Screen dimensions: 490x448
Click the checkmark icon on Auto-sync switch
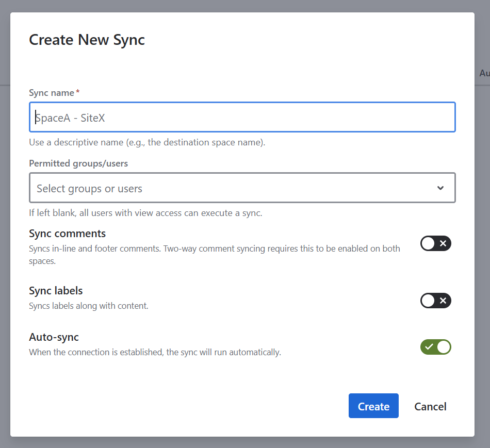(x=429, y=347)
